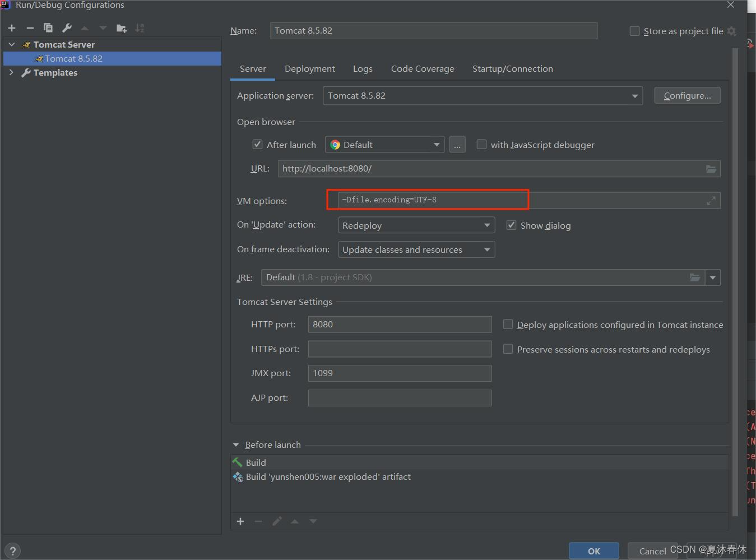Browse JRE folder icon

(x=695, y=277)
